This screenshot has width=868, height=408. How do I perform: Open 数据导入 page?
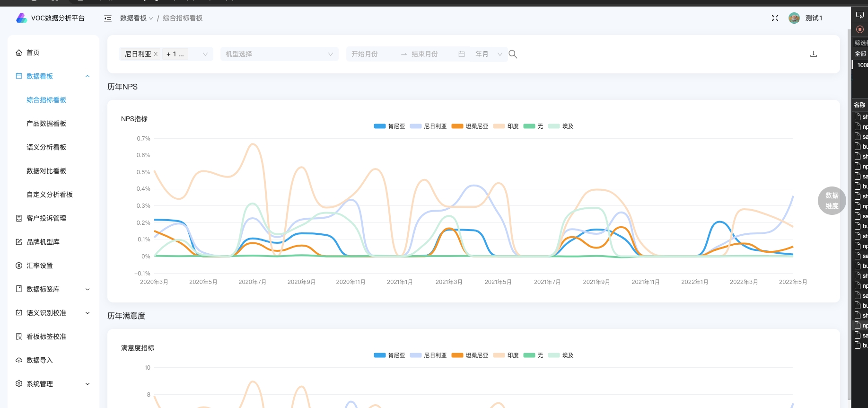(x=40, y=360)
